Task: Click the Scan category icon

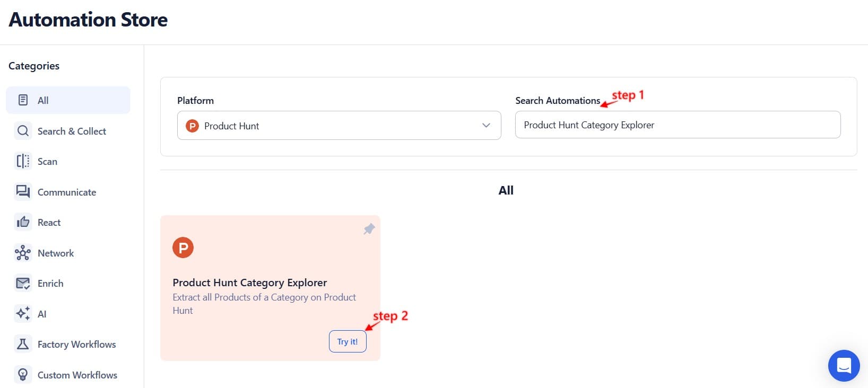Action: click(x=23, y=161)
